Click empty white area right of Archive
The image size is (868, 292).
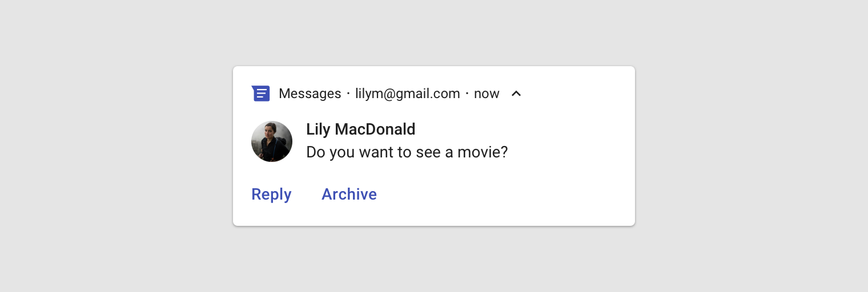[503, 194]
